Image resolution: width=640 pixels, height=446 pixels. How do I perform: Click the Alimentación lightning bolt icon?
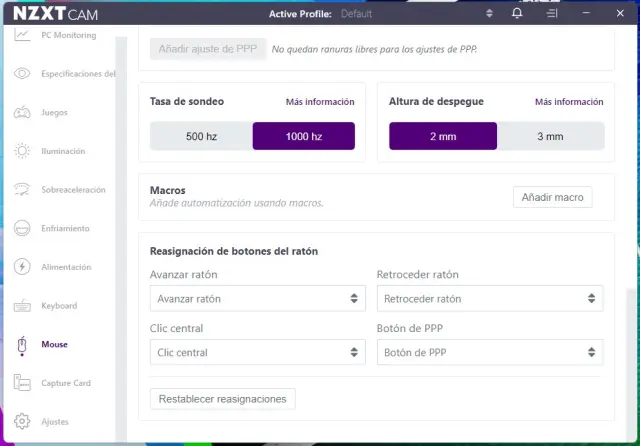pyautogui.click(x=22, y=267)
